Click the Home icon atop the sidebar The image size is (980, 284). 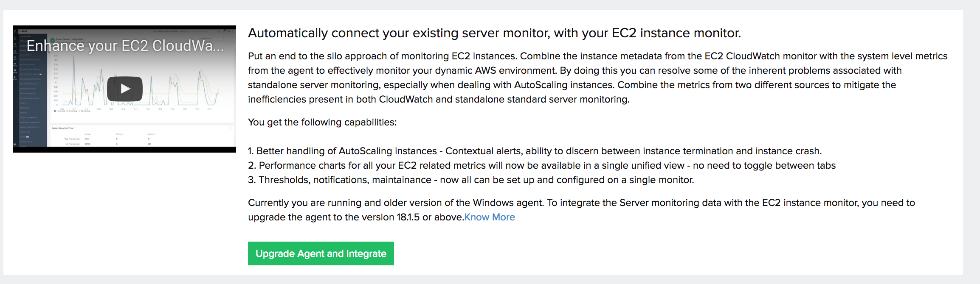click(x=15, y=31)
